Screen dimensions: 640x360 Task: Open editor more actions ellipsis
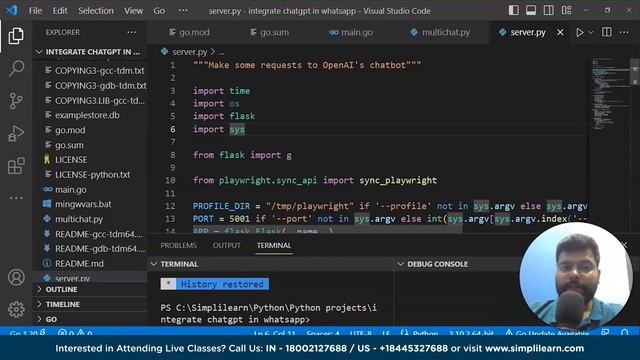coord(624,32)
